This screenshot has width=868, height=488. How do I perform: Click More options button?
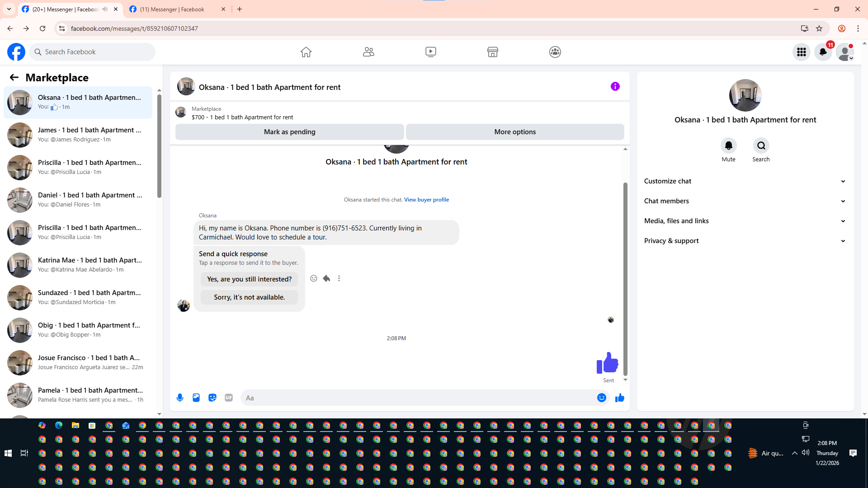[x=515, y=132]
